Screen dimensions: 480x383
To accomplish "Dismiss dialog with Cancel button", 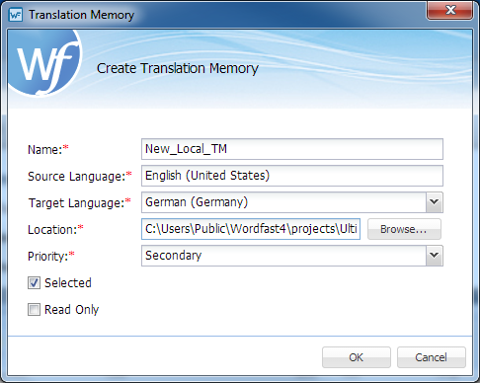I will pyautogui.click(x=431, y=357).
